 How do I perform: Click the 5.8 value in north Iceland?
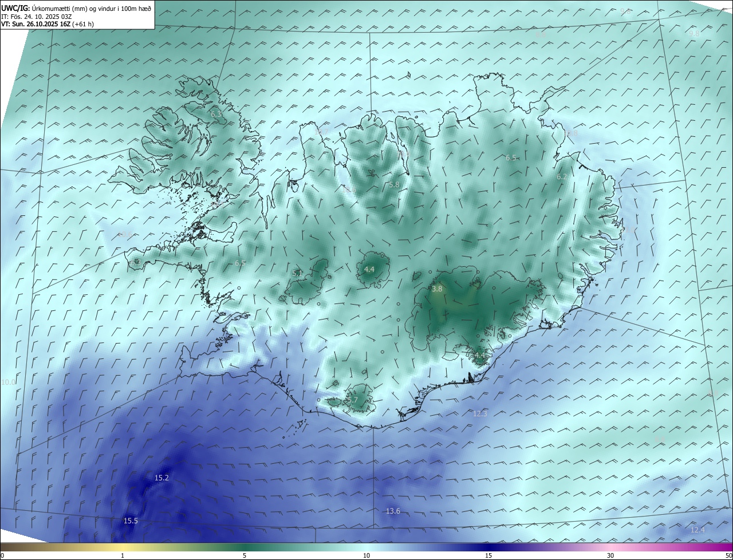tap(394, 184)
